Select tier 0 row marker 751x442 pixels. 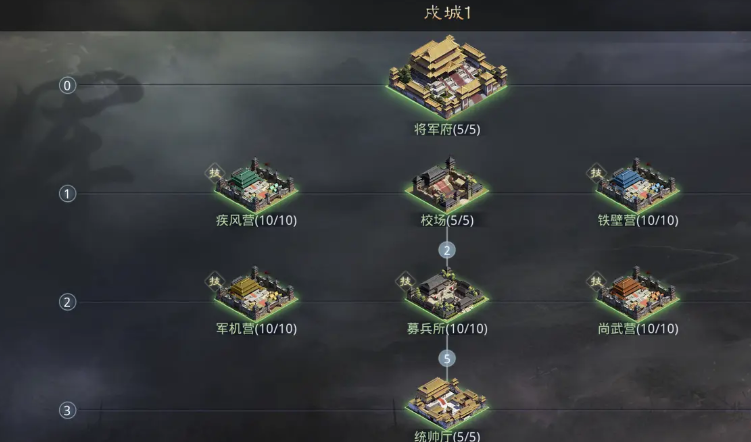pyautogui.click(x=68, y=86)
